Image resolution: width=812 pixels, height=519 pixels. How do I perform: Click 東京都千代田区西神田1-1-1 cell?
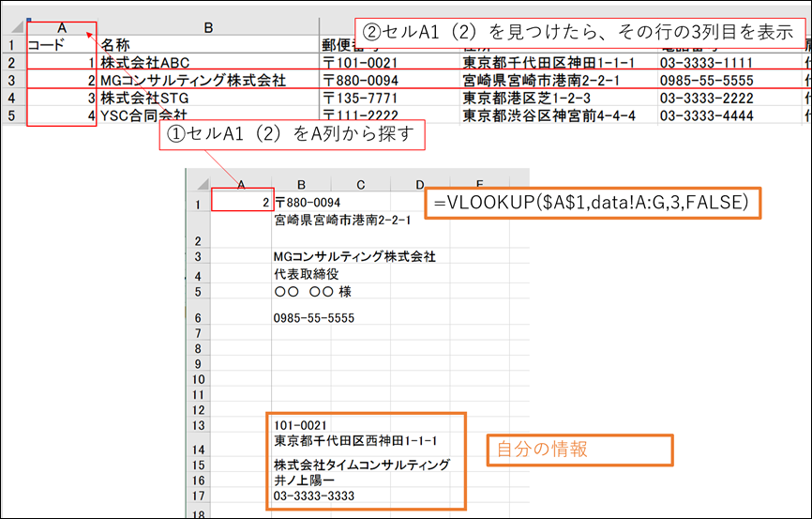(x=355, y=441)
